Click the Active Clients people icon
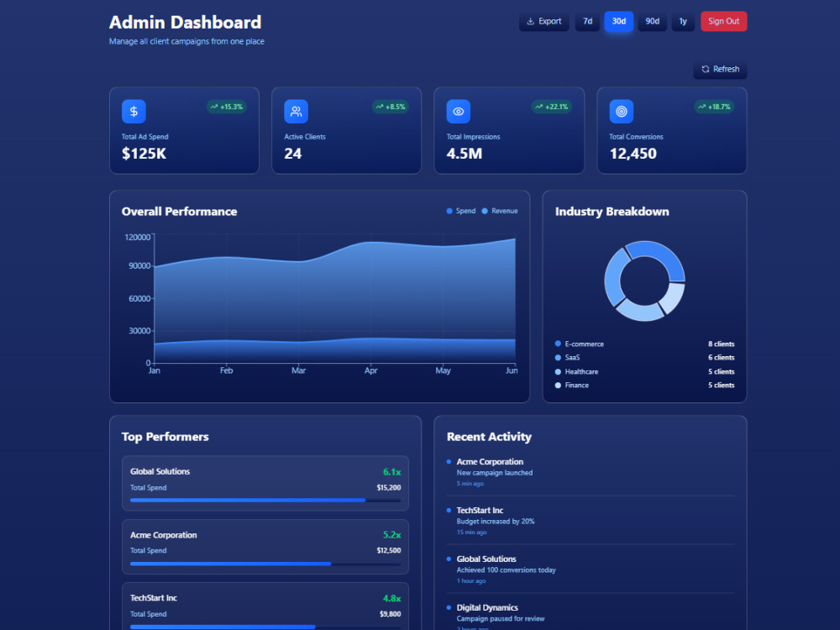Screen dimensions: 840x630 tap(296, 112)
